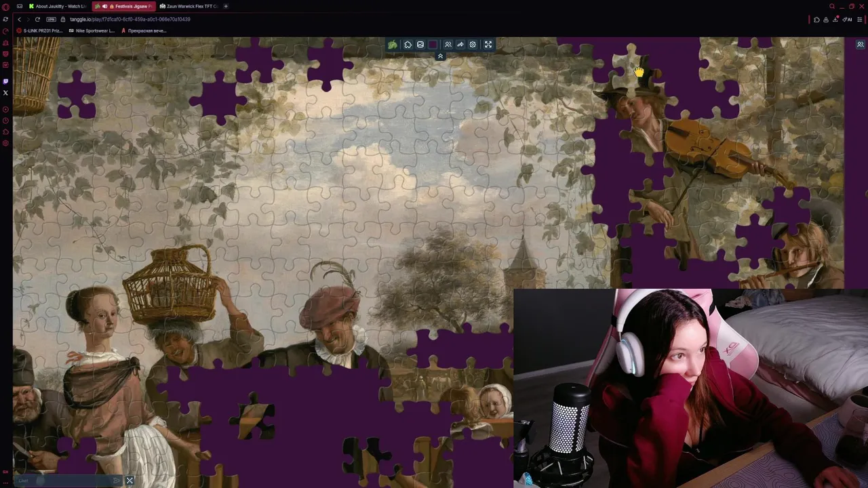Open browser extensions cube icon
This screenshot has width=868, height=488.
click(816, 20)
